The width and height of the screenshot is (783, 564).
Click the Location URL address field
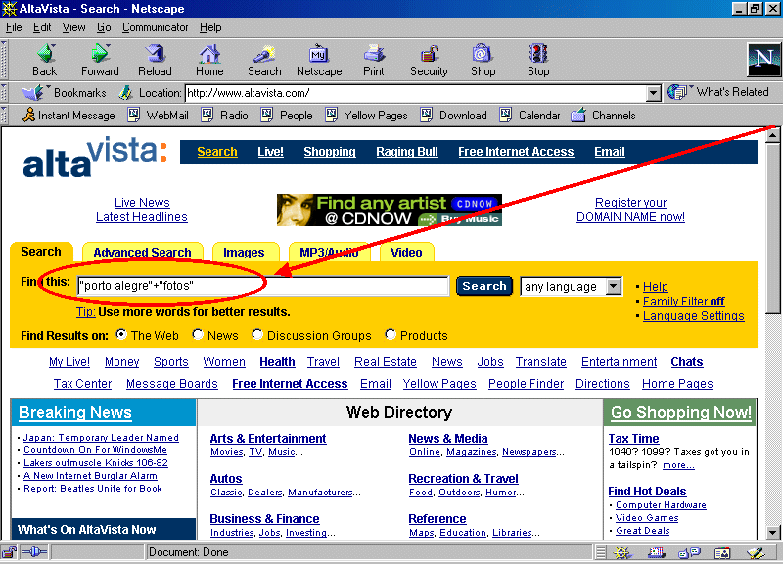[x=415, y=93]
